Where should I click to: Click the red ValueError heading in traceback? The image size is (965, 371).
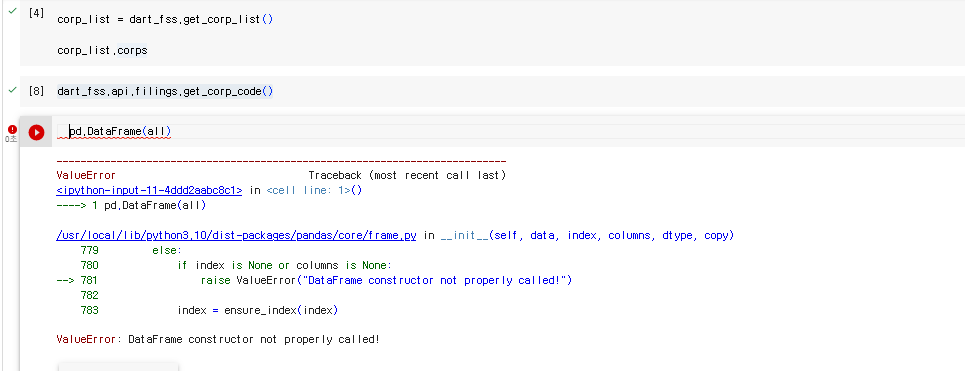pos(86,175)
